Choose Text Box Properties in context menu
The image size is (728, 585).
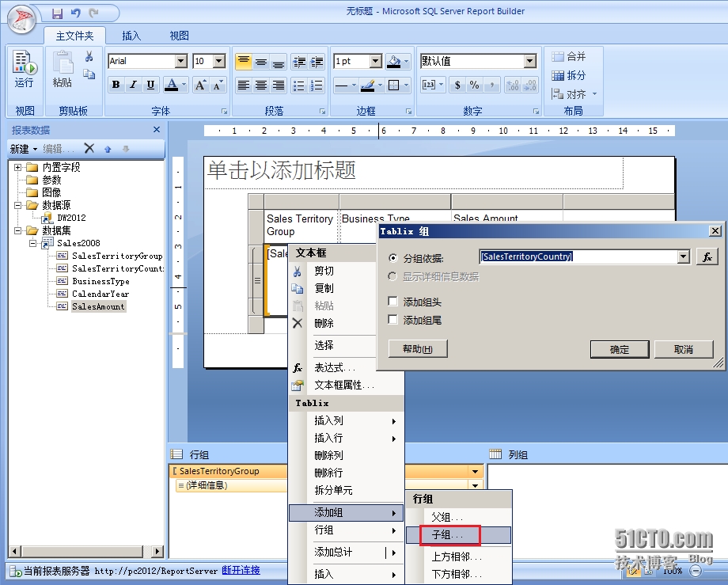click(x=346, y=385)
